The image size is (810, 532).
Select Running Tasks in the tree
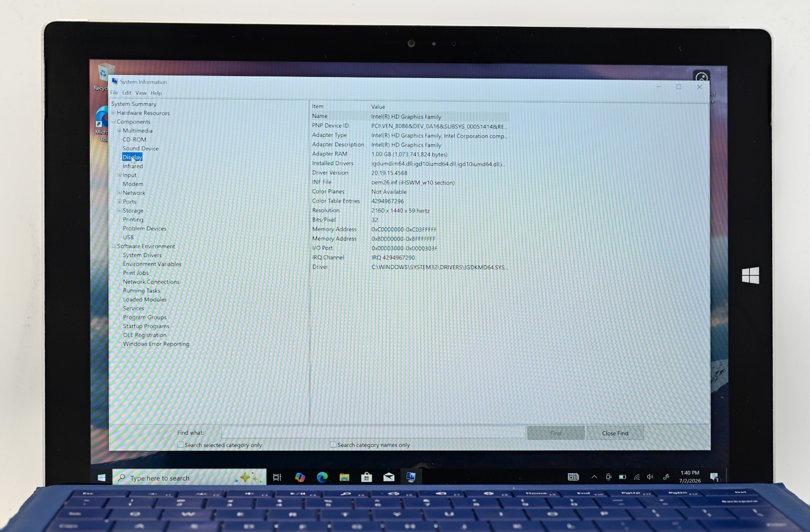(141, 291)
